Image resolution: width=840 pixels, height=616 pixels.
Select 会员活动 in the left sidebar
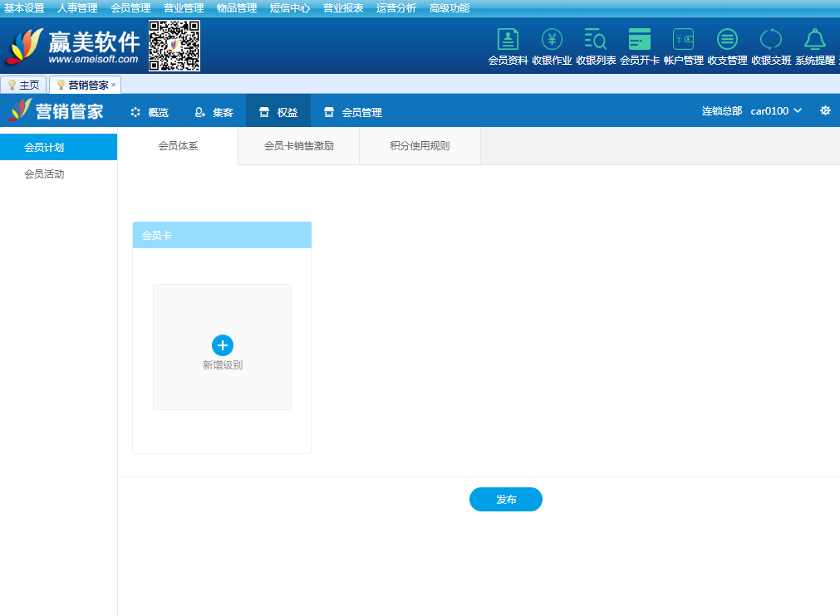click(44, 174)
